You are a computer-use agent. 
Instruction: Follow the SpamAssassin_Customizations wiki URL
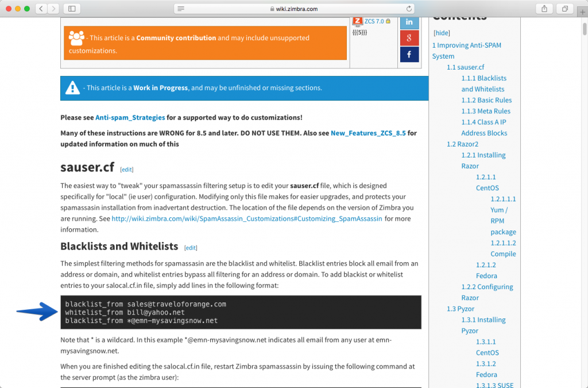[247, 218]
